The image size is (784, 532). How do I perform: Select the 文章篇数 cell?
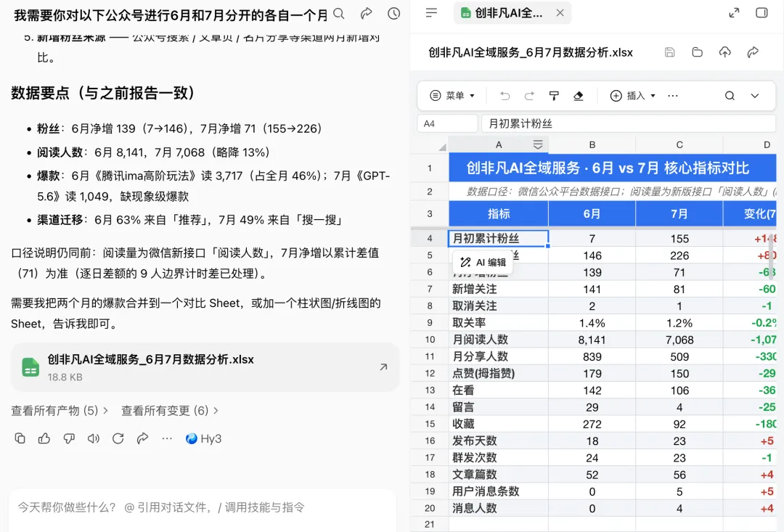(499, 475)
